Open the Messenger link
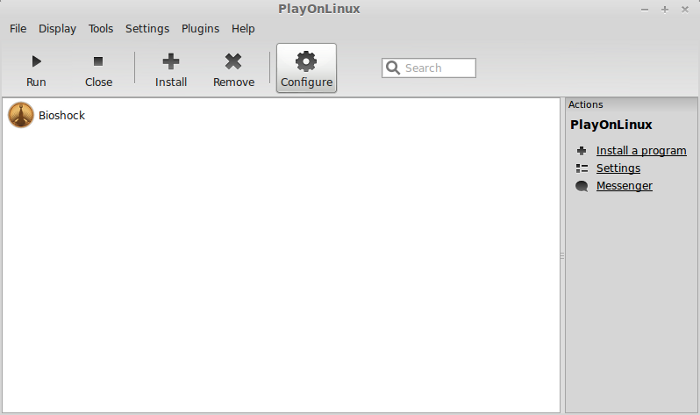This screenshot has width=700, height=415. tap(624, 186)
